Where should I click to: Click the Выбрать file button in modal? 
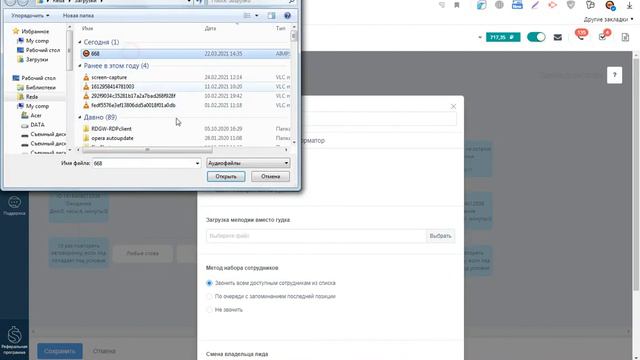point(440,236)
